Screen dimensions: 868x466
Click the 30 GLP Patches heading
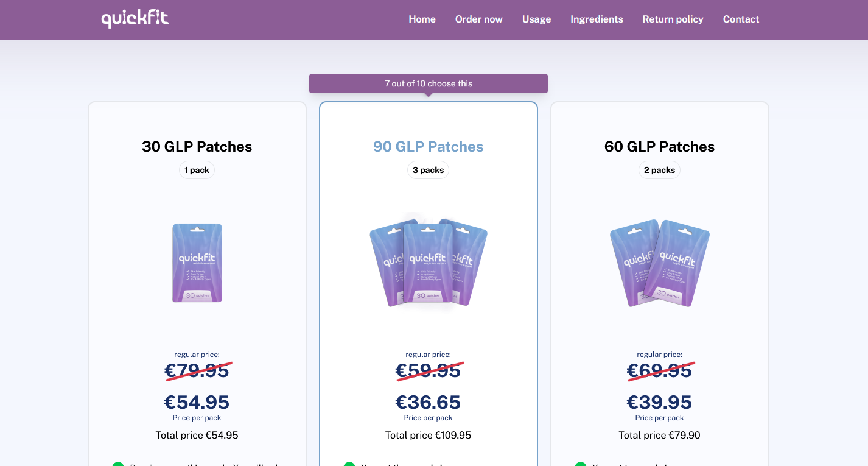coord(197,147)
